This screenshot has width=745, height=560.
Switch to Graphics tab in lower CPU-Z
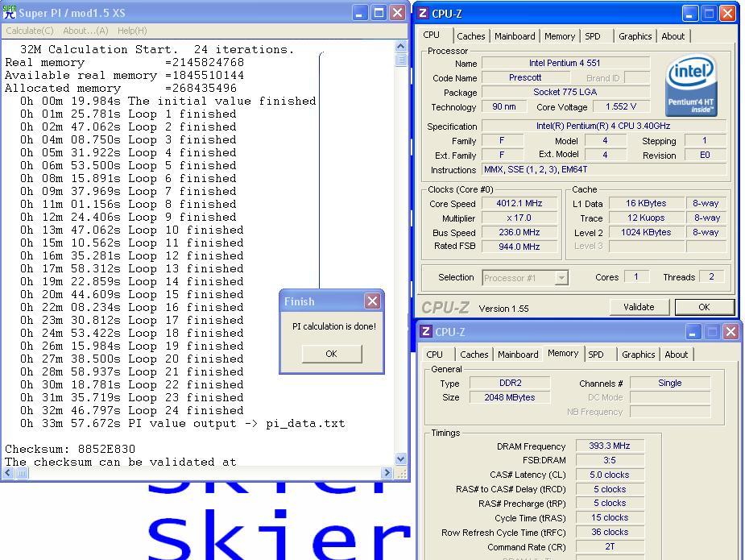pyautogui.click(x=638, y=355)
